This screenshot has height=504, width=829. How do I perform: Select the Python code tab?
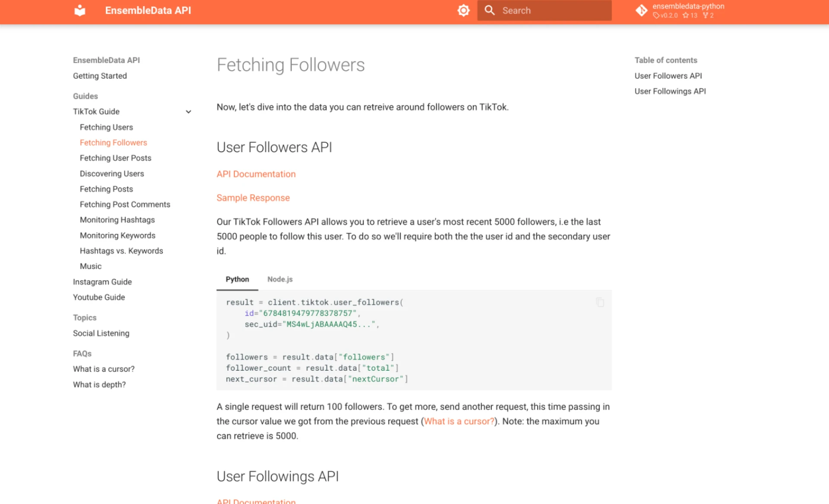click(237, 279)
